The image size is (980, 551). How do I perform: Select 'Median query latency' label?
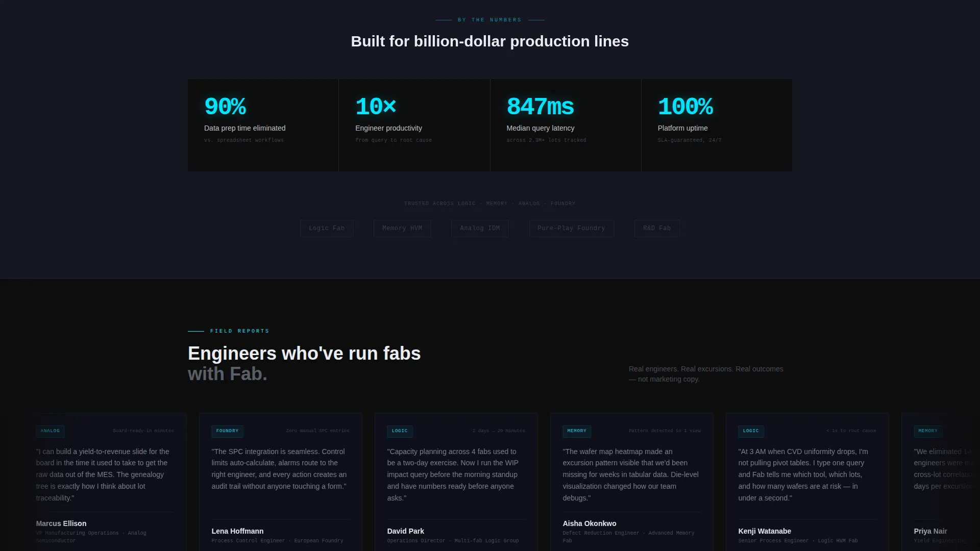541,128
